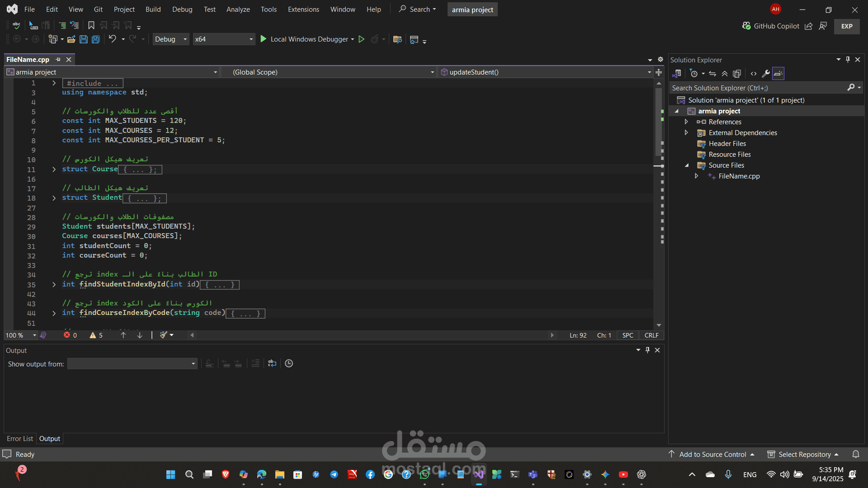Click the editor vertical scrollbar thumb
The image size is (868, 488).
(x=659, y=122)
